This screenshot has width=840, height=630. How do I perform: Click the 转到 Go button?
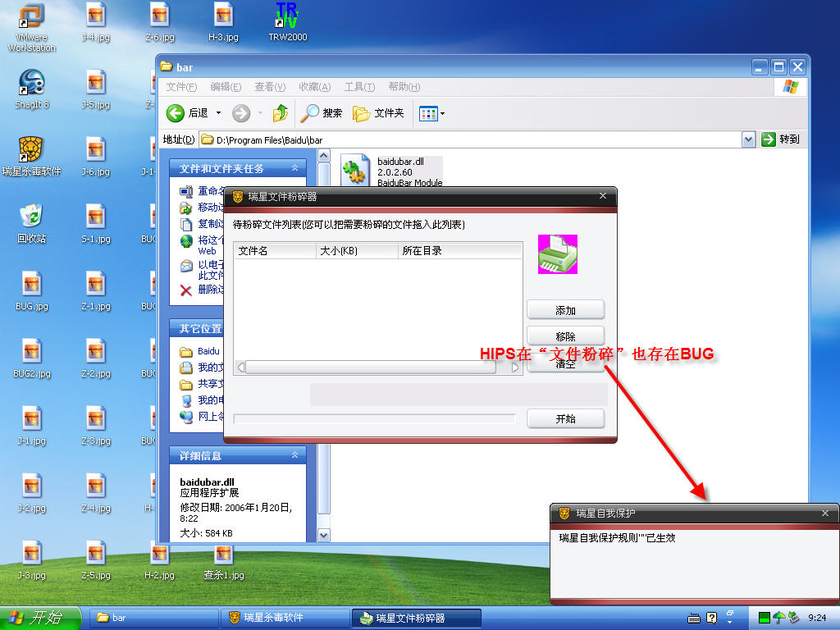tap(781, 139)
